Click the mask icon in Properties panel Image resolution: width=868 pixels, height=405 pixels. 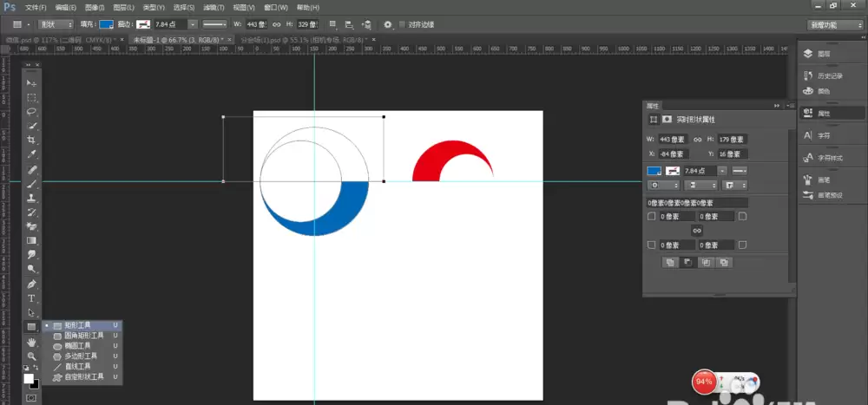(667, 120)
